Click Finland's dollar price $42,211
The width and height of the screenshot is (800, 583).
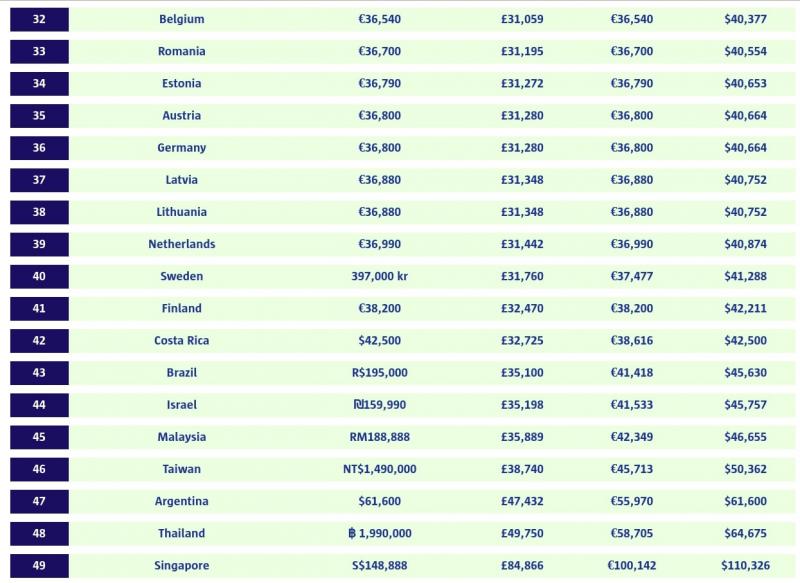coord(745,309)
